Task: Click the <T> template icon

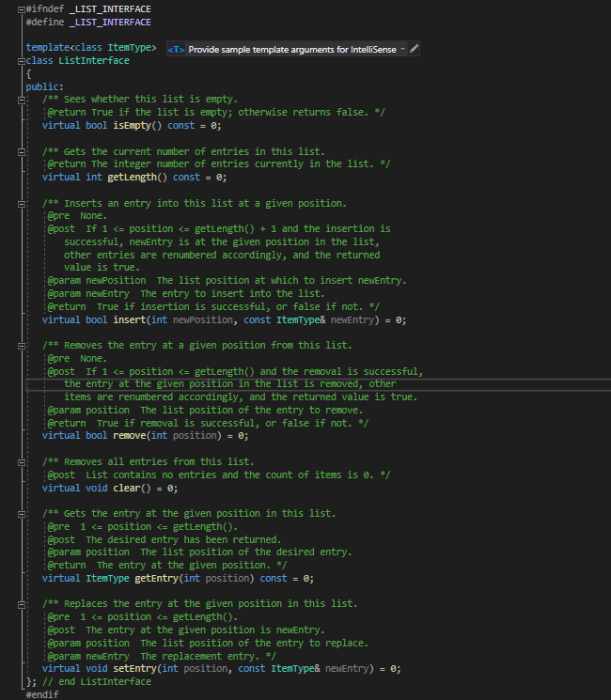Action: coord(176,50)
